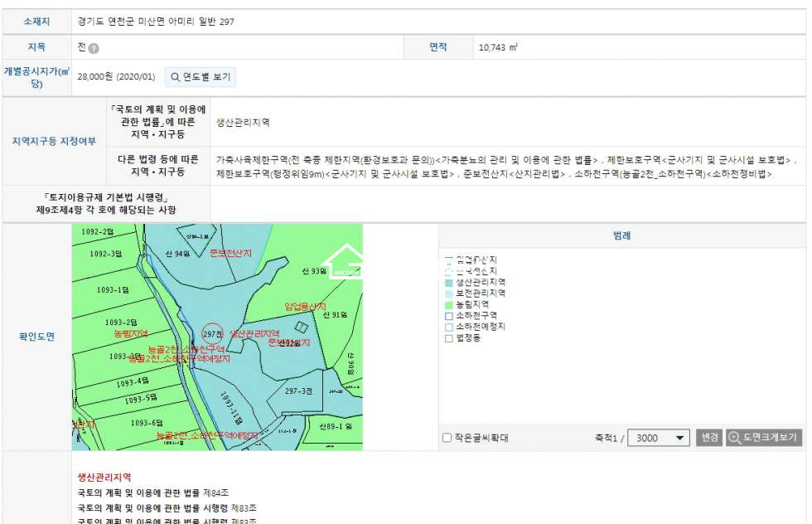Open the 축척 scale dropdown showing 3000
The image size is (812, 524).
[659, 438]
